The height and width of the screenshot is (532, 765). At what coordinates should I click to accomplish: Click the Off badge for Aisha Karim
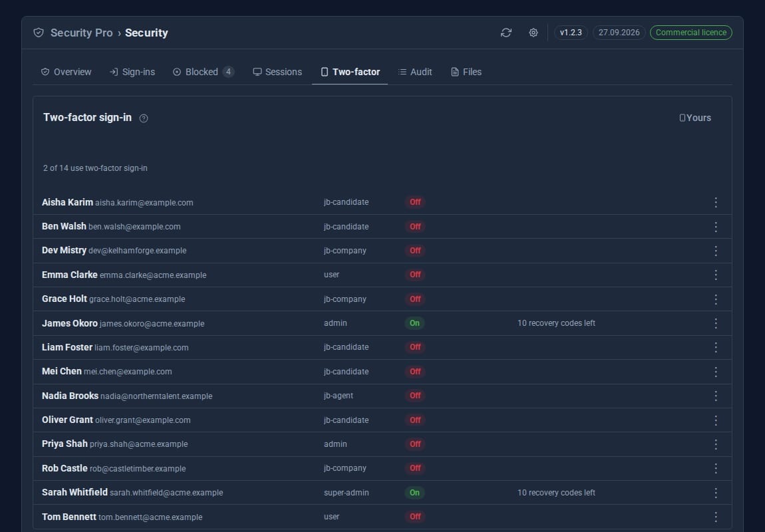(x=415, y=202)
